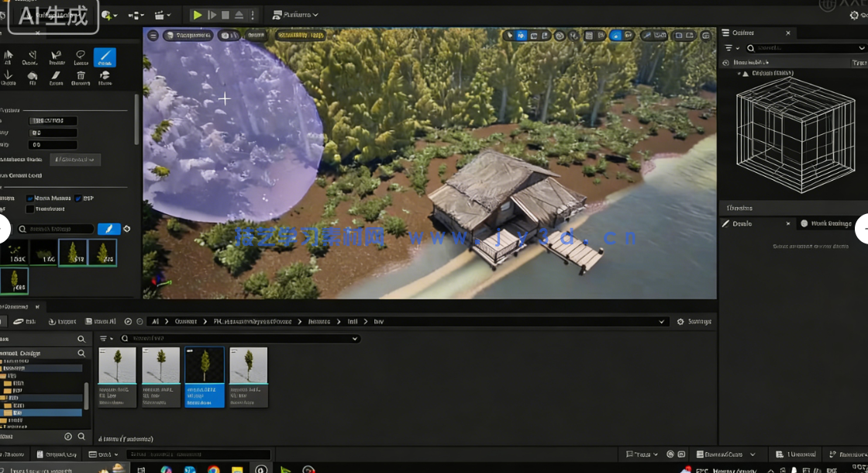Toggle the BSP filter checkbox
868x473 pixels.
pos(77,198)
